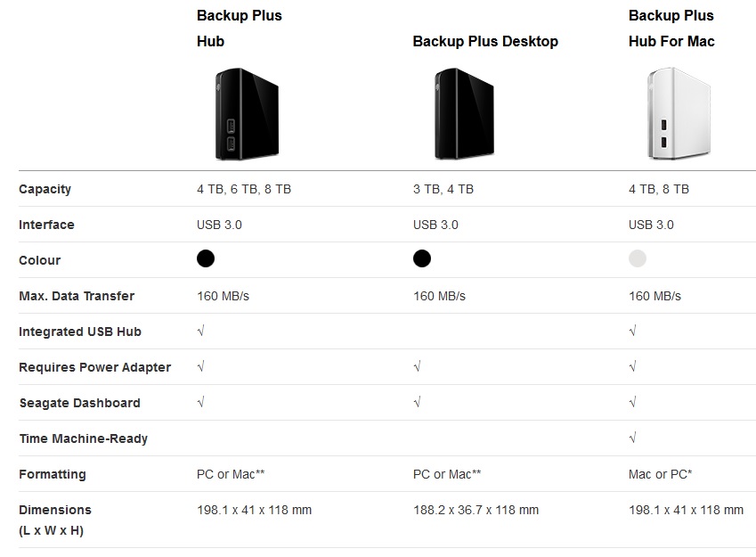Click the Backup Plus Hub heading
Viewport: 756px width, 557px height.
click(x=240, y=29)
